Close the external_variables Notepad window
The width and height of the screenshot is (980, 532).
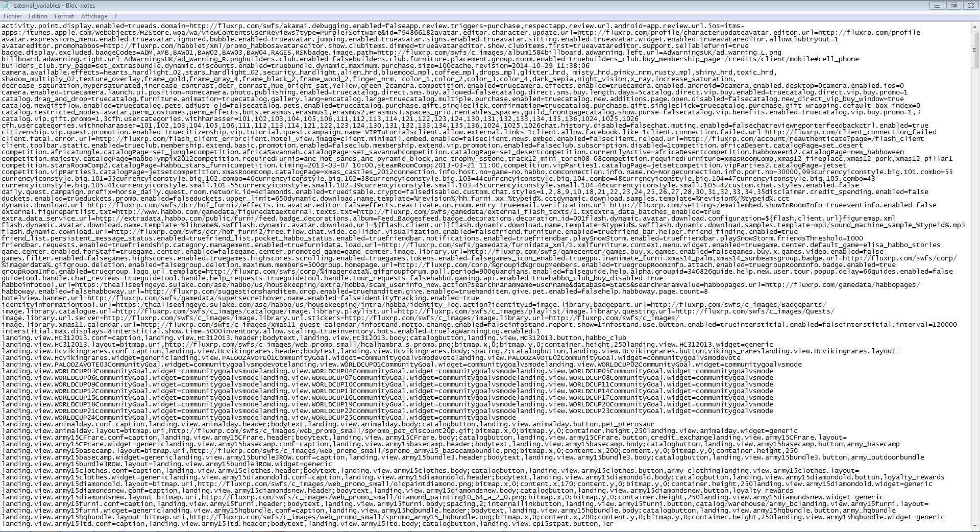[x=970, y=6]
